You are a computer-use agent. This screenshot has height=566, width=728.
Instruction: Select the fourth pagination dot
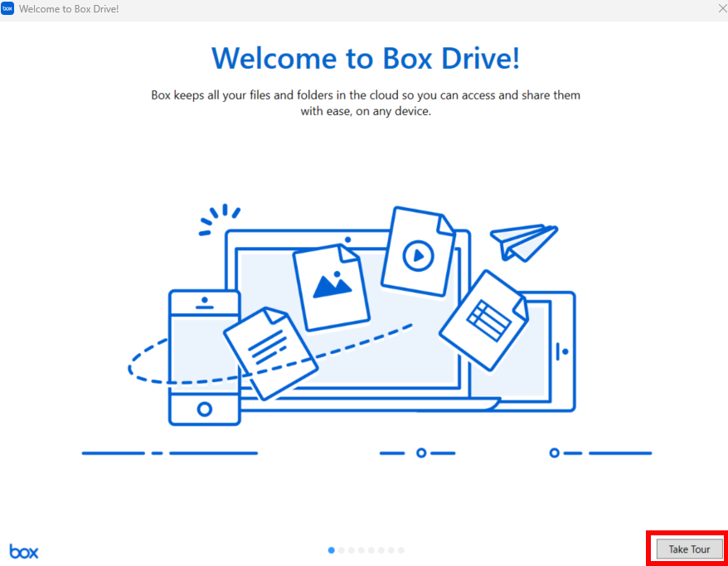[x=361, y=549]
